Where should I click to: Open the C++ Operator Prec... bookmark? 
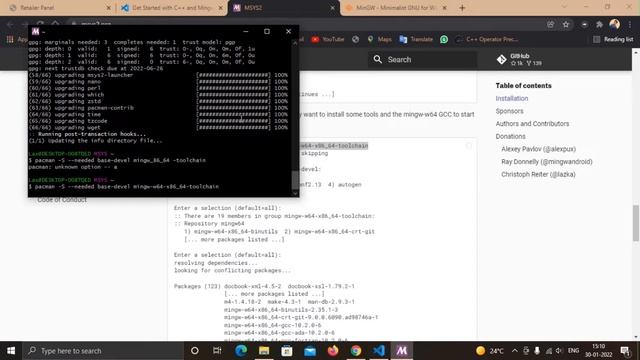tap(487, 39)
